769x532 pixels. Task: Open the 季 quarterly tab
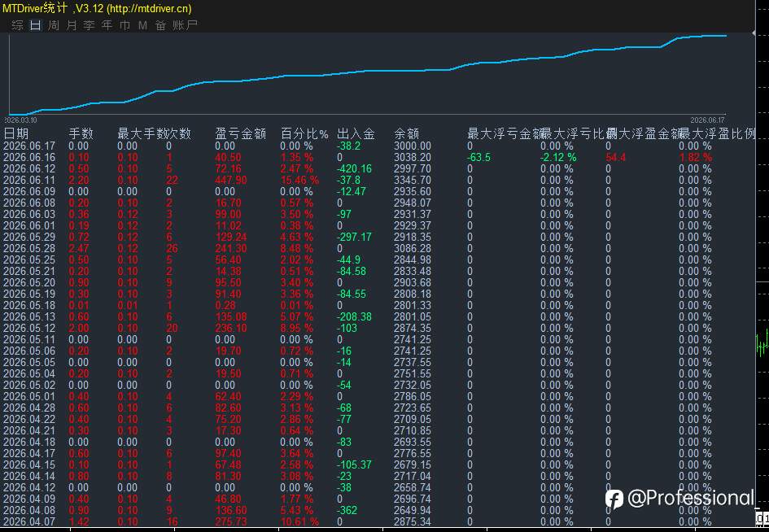click(90, 25)
